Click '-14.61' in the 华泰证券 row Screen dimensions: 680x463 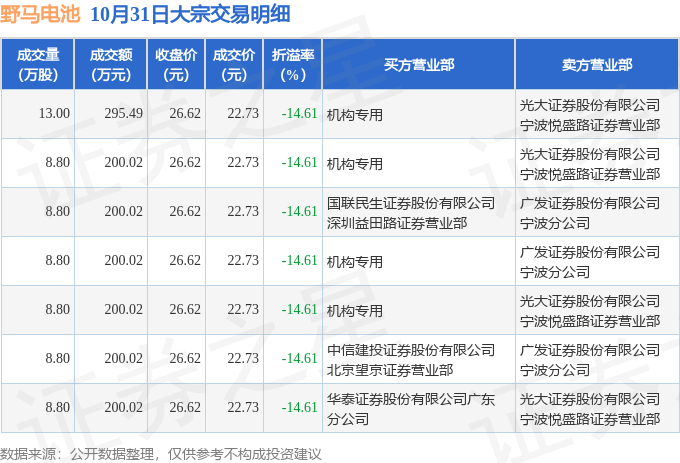pos(299,408)
